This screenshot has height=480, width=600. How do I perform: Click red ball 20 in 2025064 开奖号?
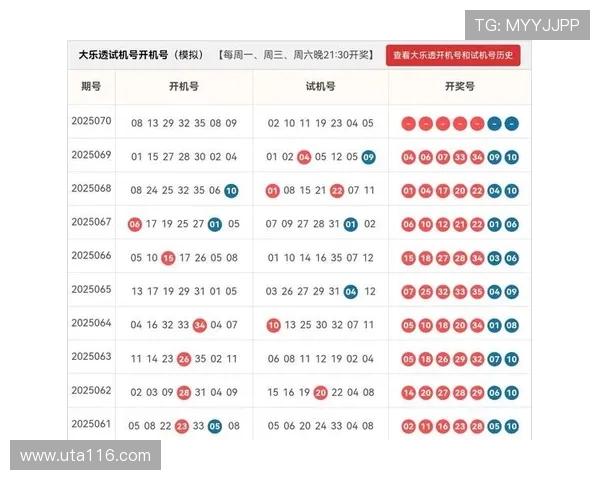click(460, 325)
